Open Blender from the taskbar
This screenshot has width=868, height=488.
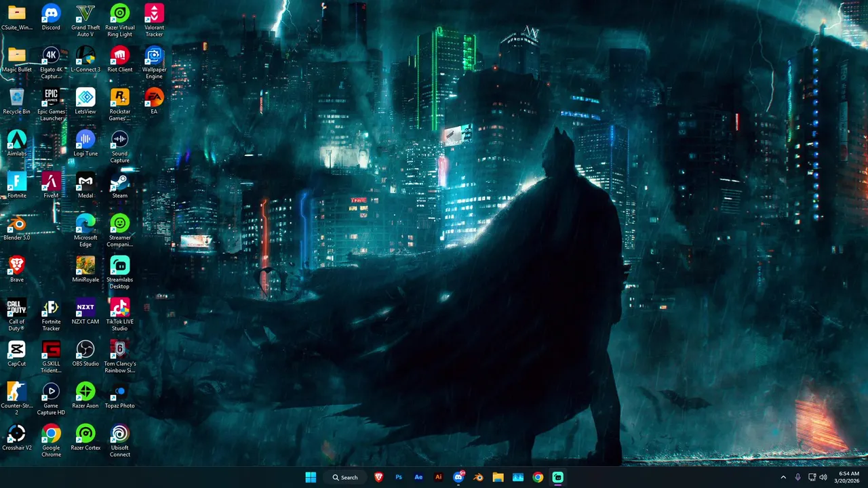point(478,477)
